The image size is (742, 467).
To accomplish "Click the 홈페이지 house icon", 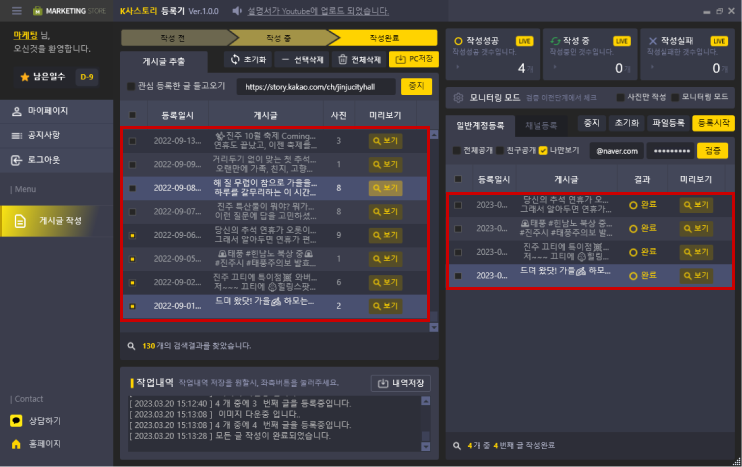I will coord(16,443).
